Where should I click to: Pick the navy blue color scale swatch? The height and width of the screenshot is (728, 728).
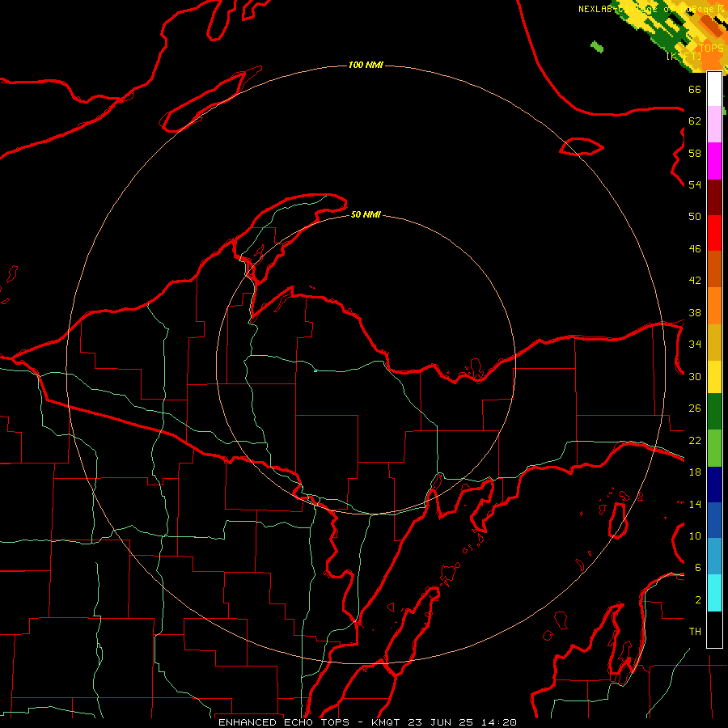(714, 485)
